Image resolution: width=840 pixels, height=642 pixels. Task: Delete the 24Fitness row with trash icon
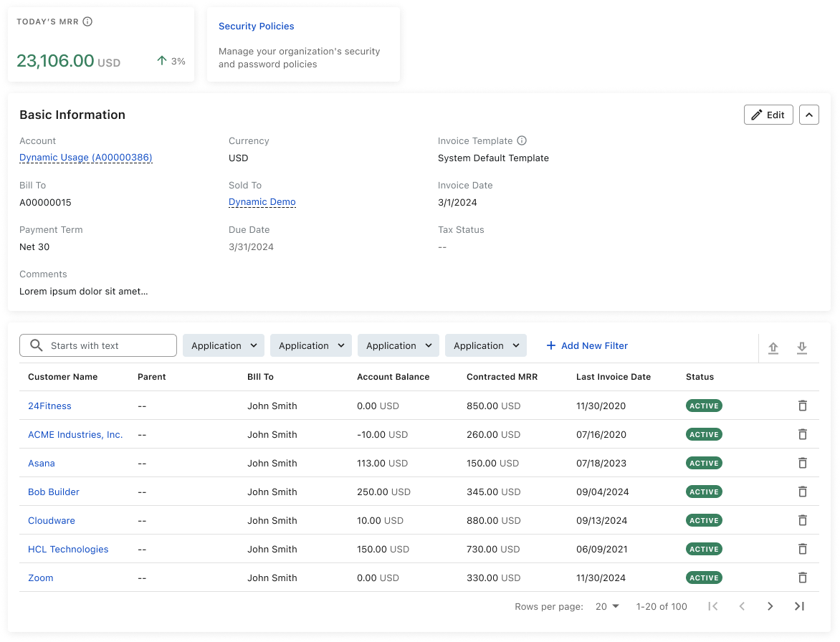click(803, 406)
